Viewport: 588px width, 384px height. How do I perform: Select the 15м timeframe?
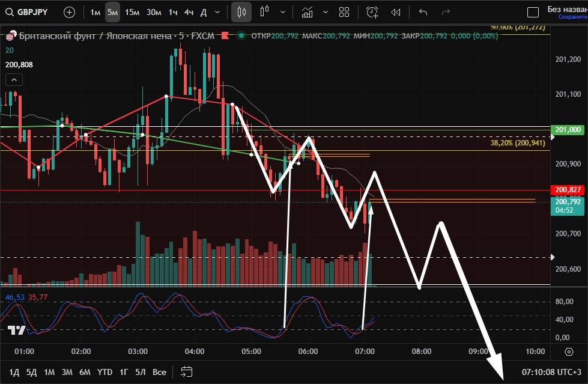pos(132,12)
